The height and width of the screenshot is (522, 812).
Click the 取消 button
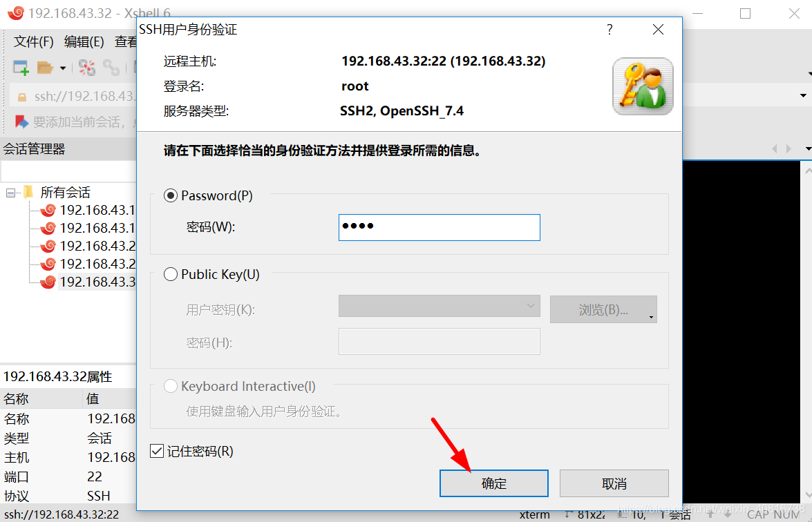click(x=614, y=483)
